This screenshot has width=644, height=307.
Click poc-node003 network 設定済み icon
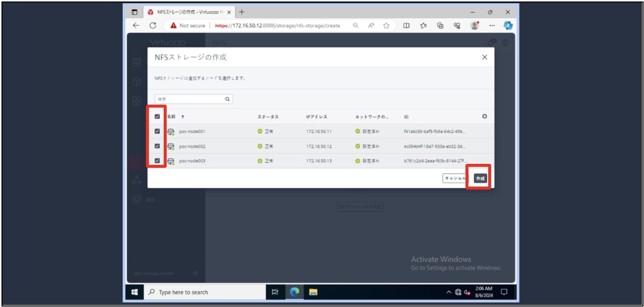[358, 161]
